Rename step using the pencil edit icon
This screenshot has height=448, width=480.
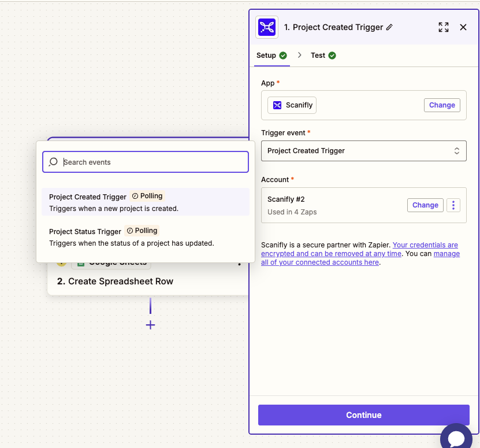pos(389,27)
